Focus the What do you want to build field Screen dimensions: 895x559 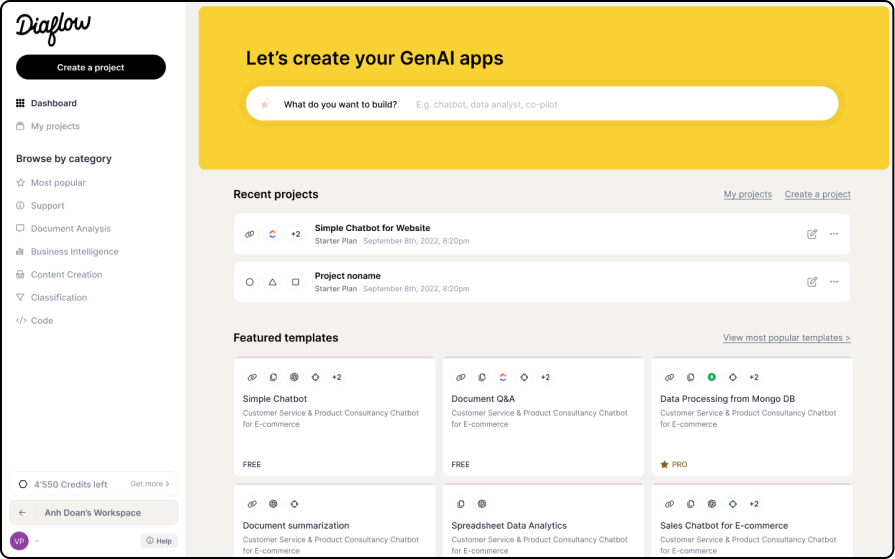tap(542, 104)
